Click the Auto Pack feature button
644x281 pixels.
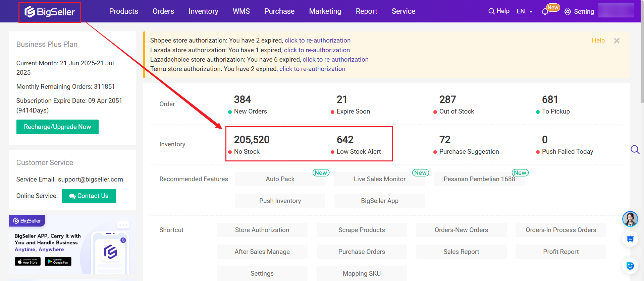pos(280,179)
